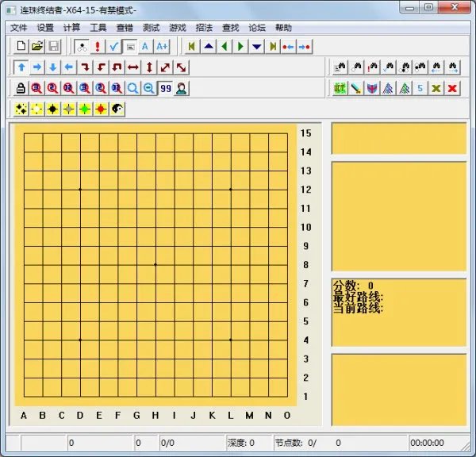The height and width of the screenshot is (457, 476).
Task: Select the red star marker swatch
Action: coord(101,109)
